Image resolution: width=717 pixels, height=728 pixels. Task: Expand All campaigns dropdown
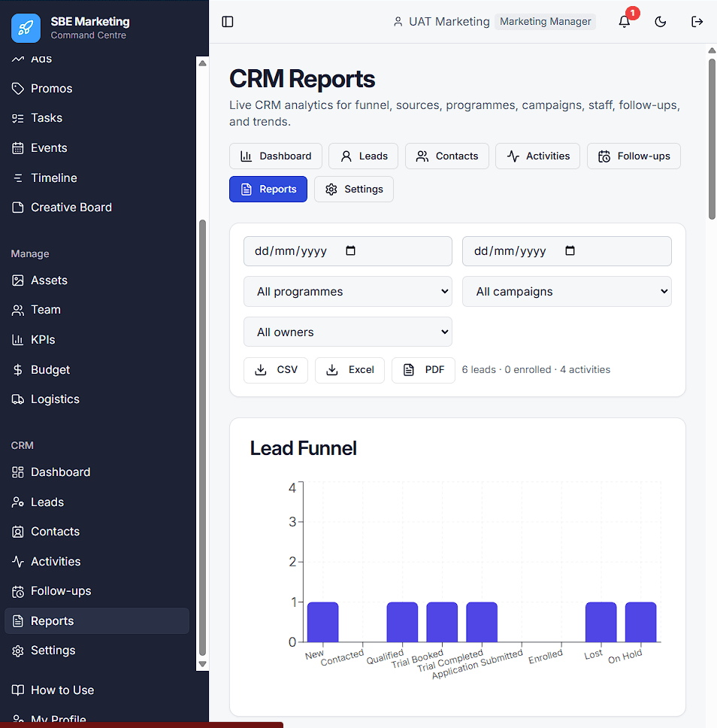[567, 292]
